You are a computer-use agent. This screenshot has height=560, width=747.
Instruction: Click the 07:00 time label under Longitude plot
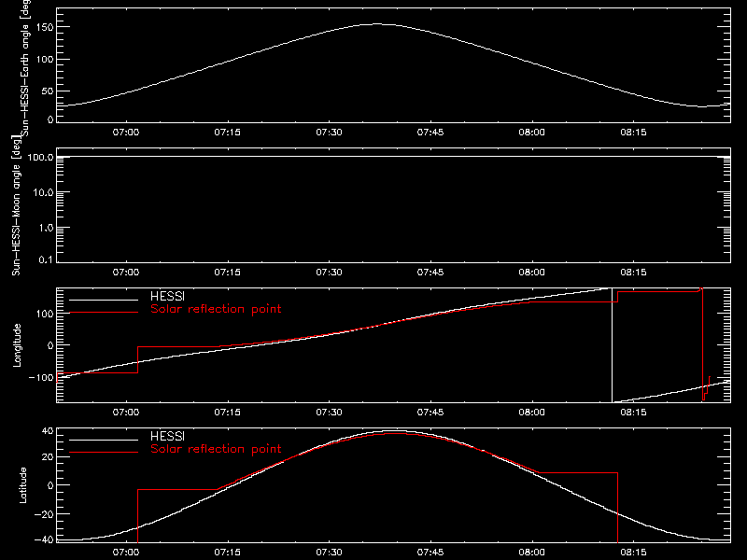coord(126,412)
